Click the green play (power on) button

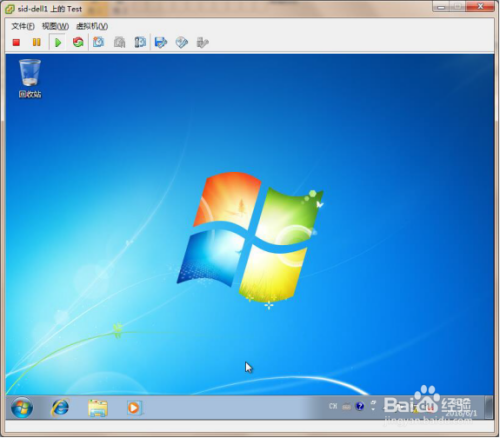[x=58, y=42]
